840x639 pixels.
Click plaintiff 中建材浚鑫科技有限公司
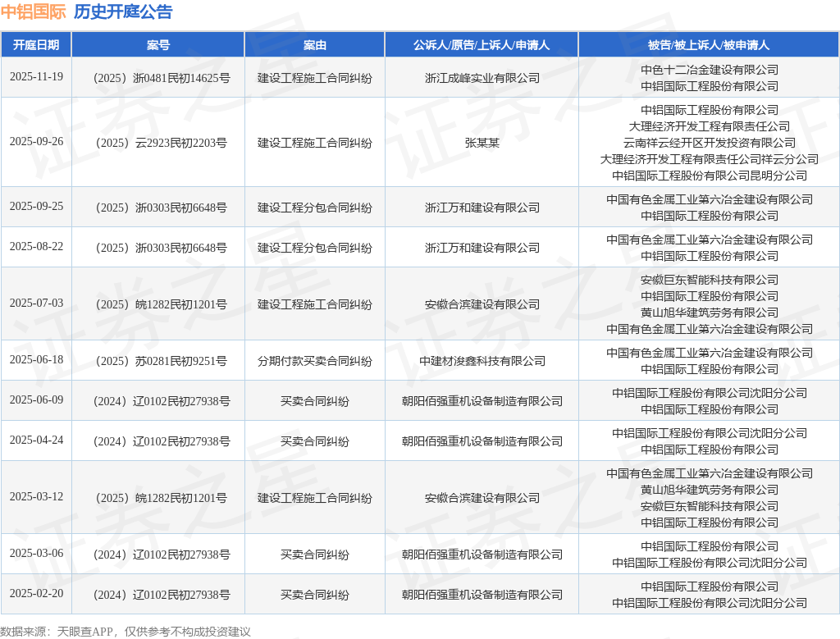tap(482, 361)
